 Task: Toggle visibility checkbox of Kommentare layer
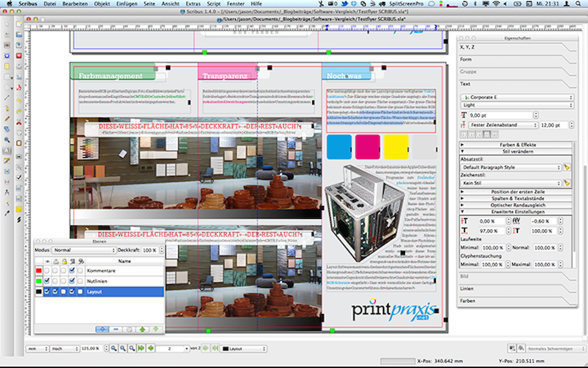click(48, 271)
